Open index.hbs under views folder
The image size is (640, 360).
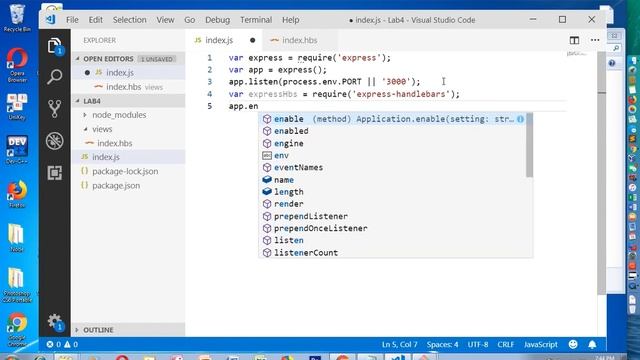tap(128, 143)
